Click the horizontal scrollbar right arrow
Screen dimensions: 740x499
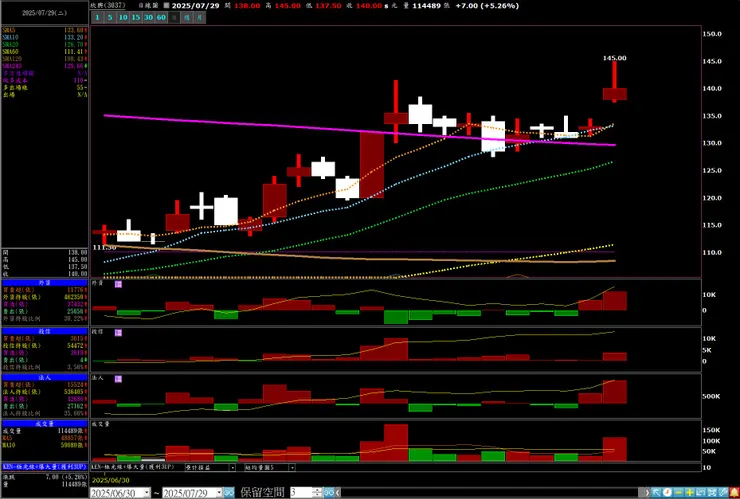click(647, 492)
